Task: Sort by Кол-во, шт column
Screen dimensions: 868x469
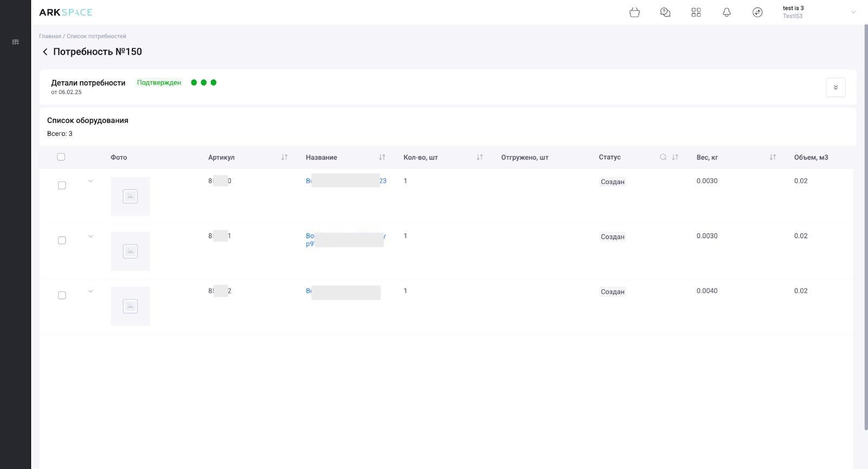Action: tap(480, 157)
